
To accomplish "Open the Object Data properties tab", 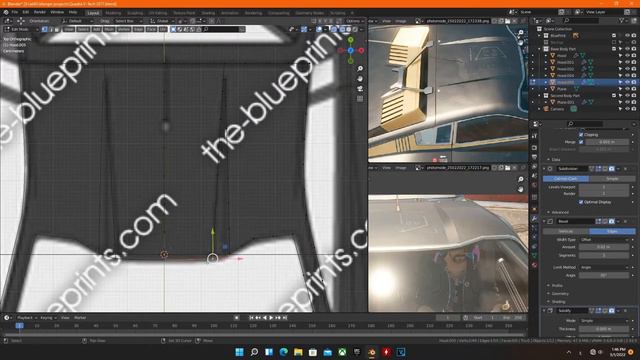I will click(534, 255).
